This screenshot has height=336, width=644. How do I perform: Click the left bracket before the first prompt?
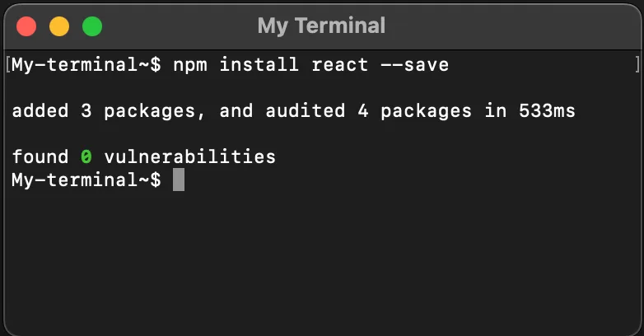point(8,65)
